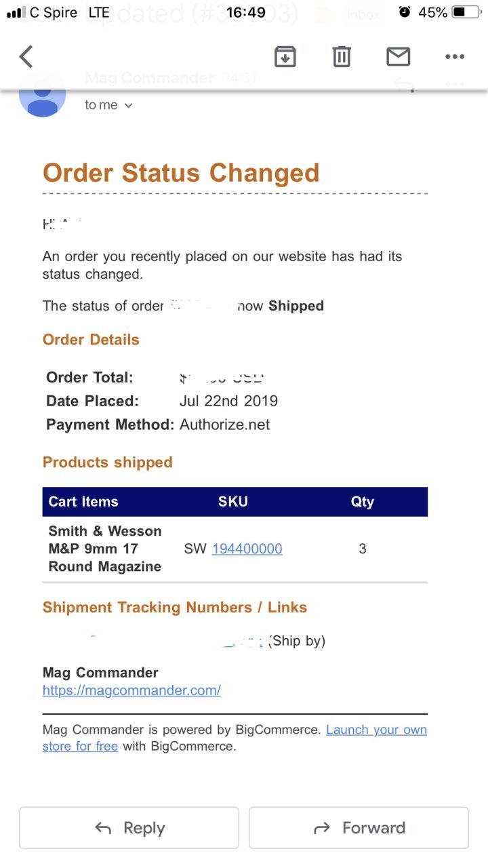Archive this email with the archive icon
488x868 pixels.
[285, 57]
